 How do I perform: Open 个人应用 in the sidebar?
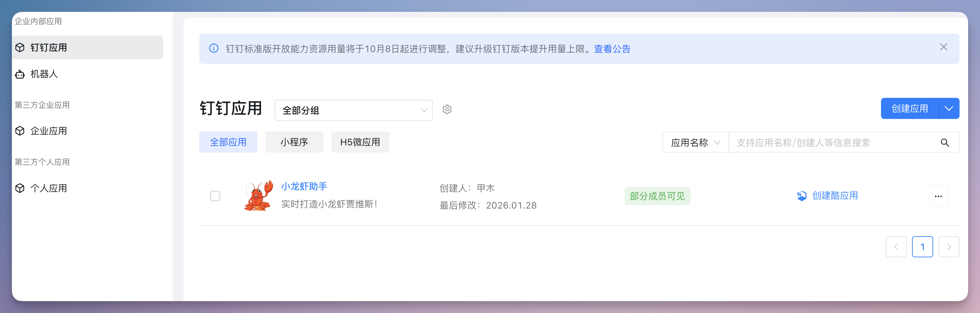(x=87, y=188)
